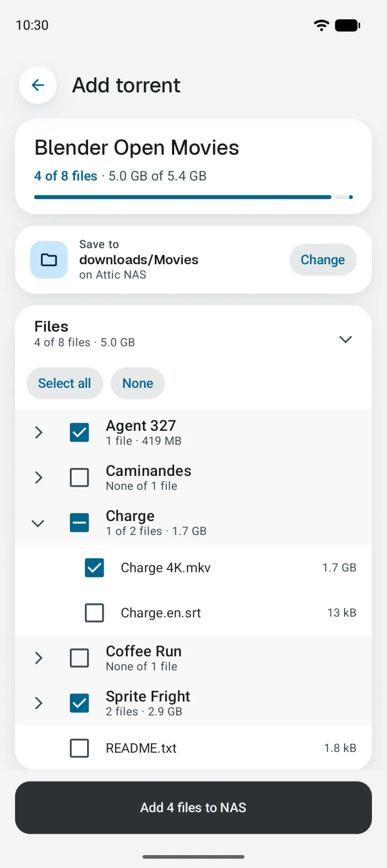Collapse the Files section chevron

(346, 339)
